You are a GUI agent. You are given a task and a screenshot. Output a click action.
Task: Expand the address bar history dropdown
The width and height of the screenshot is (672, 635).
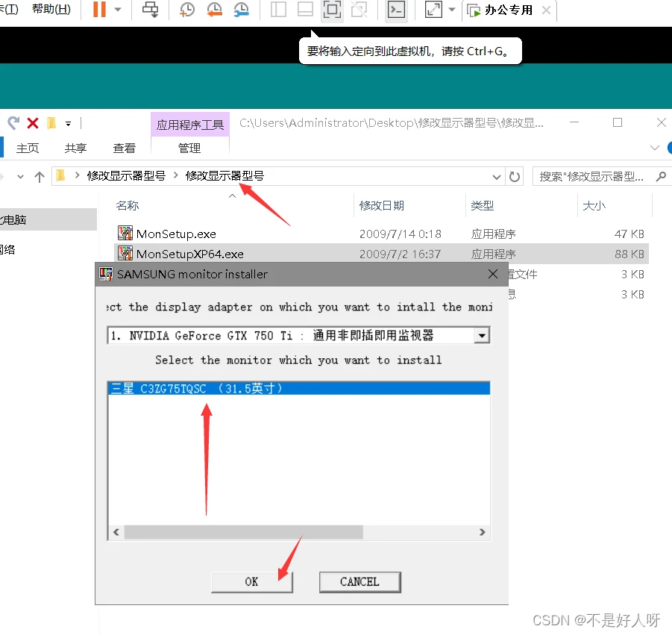tap(496, 177)
